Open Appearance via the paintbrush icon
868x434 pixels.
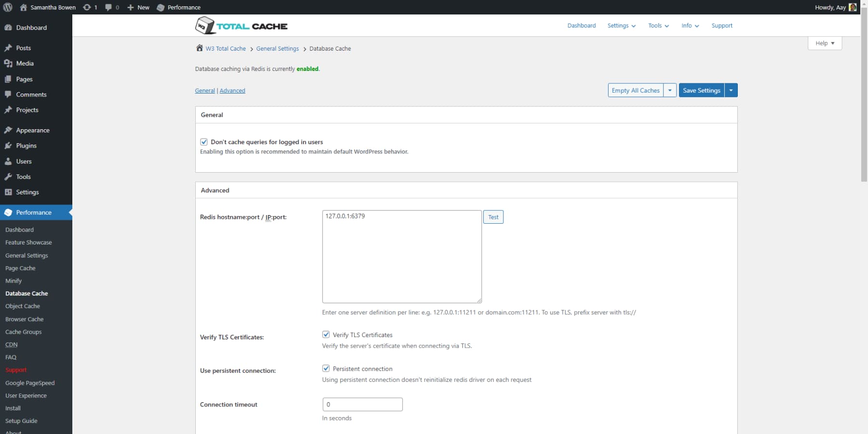point(8,130)
